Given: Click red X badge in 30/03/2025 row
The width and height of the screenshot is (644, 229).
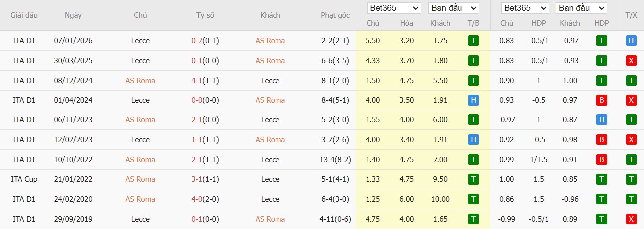Looking at the screenshot, I should [631, 61].
